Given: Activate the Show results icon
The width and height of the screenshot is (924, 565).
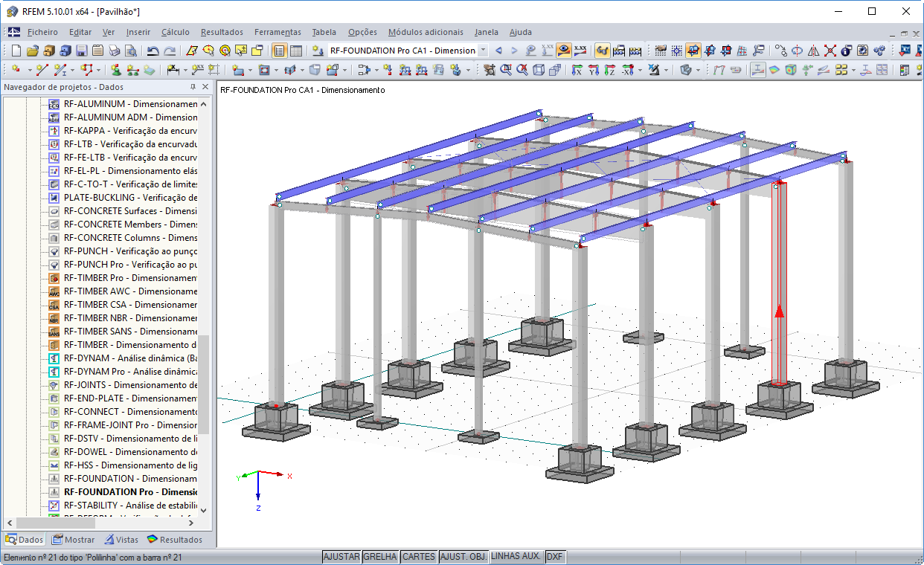Looking at the screenshot, I should tap(563, 50).
